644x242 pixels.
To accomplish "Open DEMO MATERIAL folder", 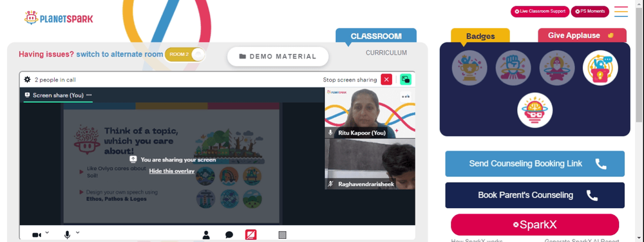I will [x=278, y=57].
